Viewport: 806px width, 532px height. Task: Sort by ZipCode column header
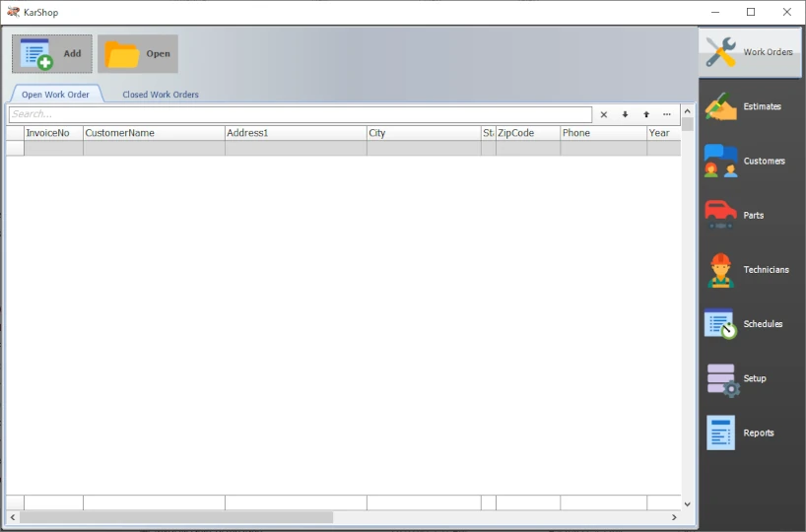coord(528,133)
